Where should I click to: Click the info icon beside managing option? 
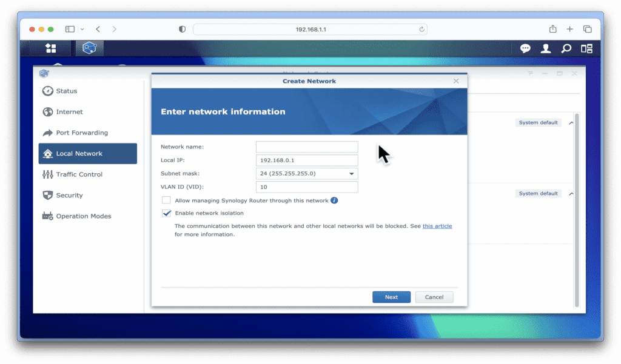334,200
